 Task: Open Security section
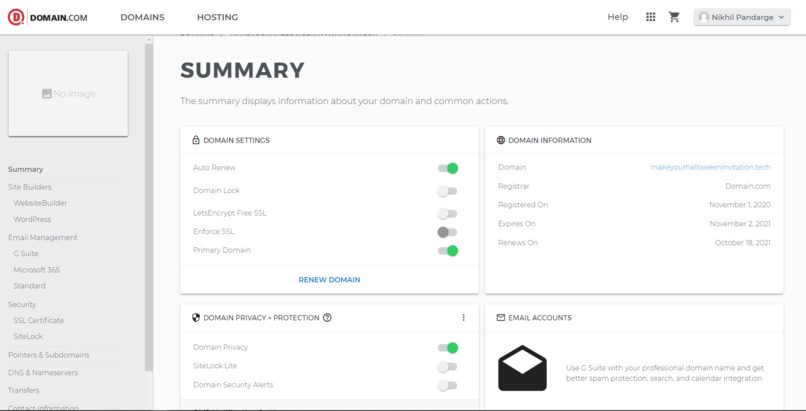click(22, 304)
